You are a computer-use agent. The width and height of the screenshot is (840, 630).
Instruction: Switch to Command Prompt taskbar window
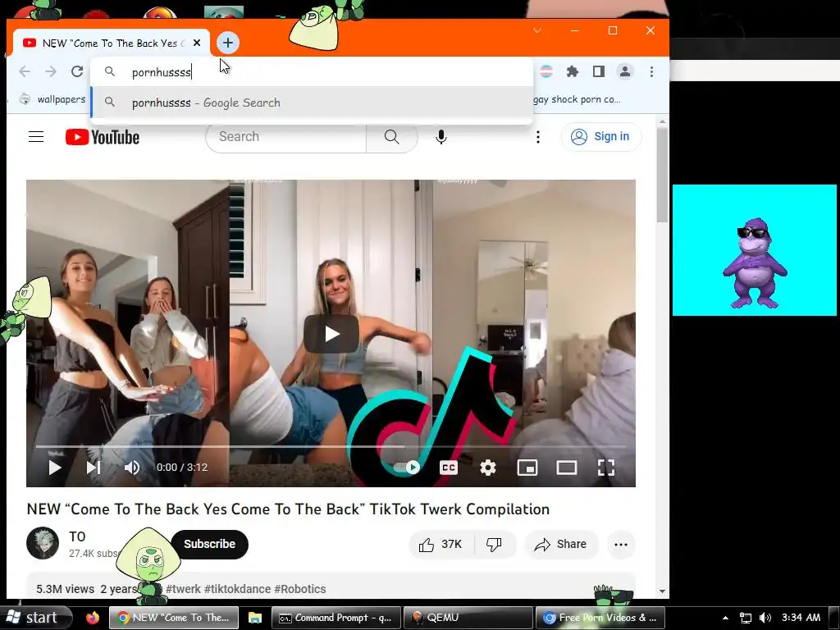tap(336, 618)
